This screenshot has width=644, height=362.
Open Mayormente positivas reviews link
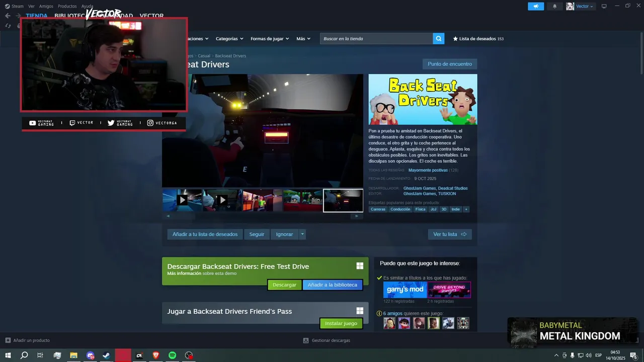tap(428, 170)
